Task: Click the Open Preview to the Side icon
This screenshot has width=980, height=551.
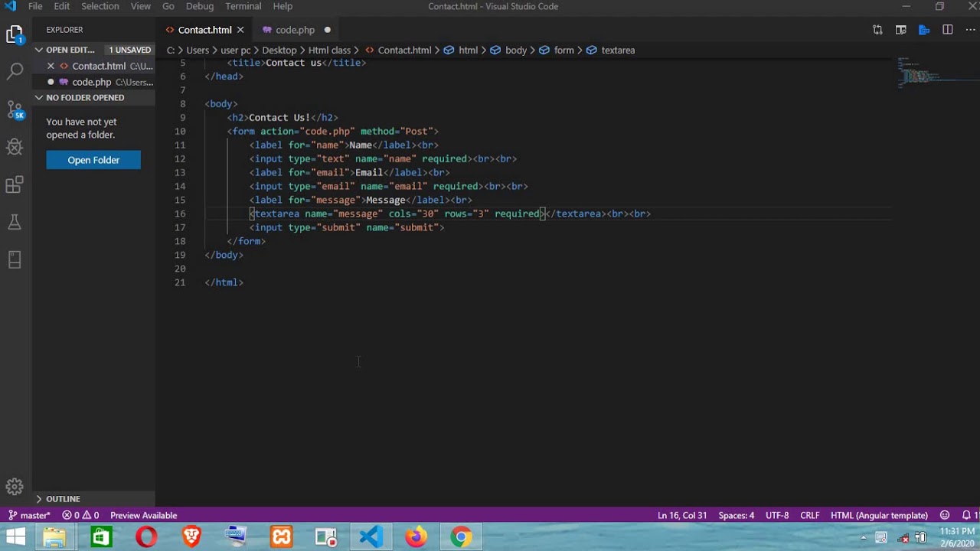Action: pos(901,30)
